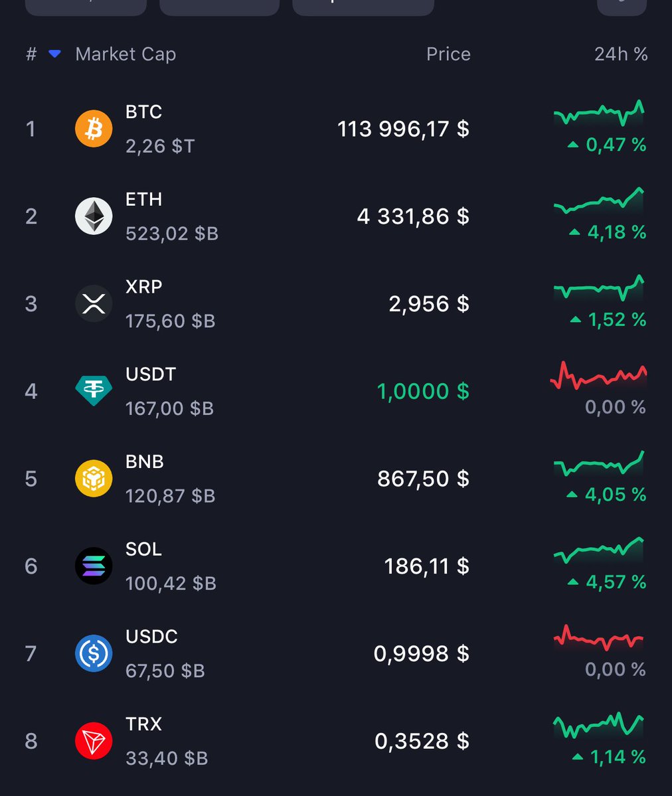Tap the BNB yellow icon
This screenshot has width=672, height=796.
coord(94,478)
